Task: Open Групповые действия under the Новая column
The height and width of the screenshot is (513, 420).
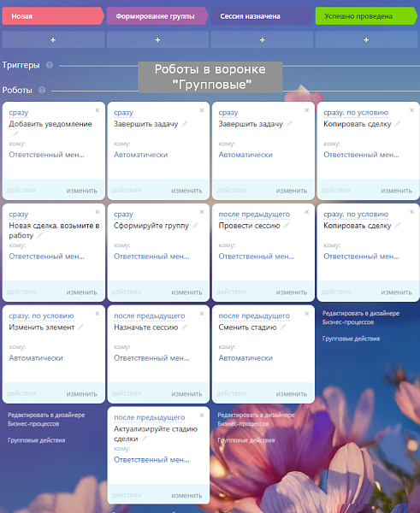Action: pos(36,440)
